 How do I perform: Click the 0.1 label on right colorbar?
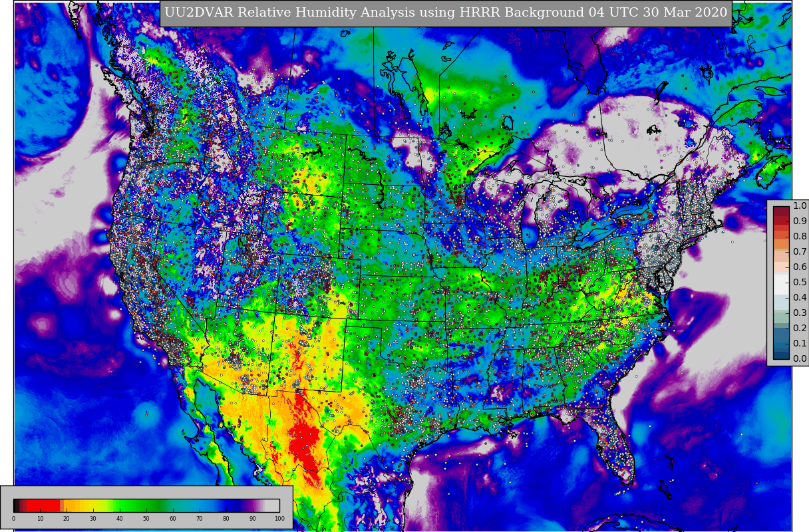point(800,344)
